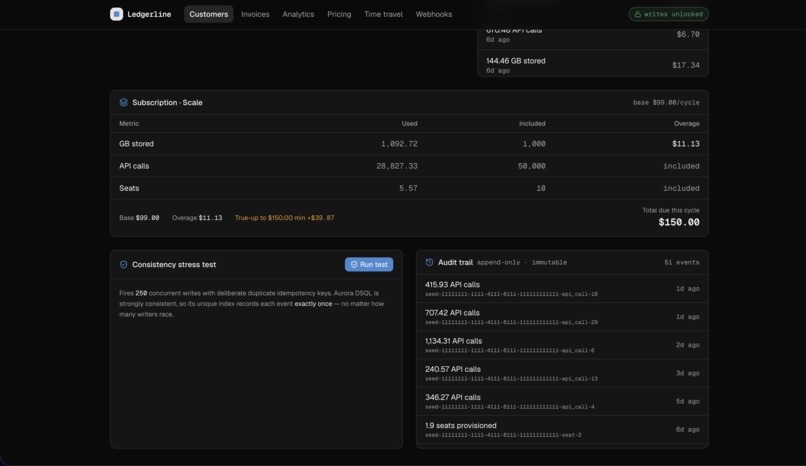806x466 pixels.
Task: Click the Included column header
Action: tap(532, 124)
